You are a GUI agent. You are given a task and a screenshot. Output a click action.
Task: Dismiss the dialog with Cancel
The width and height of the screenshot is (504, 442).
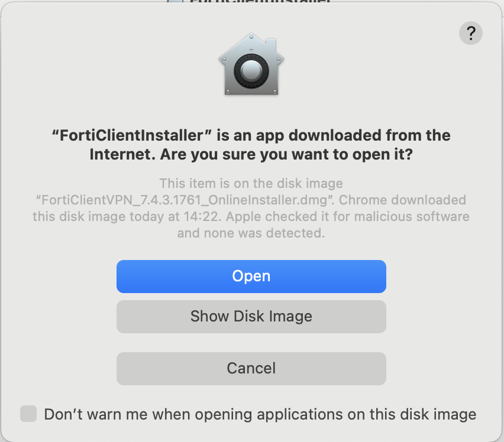[251, 369]
